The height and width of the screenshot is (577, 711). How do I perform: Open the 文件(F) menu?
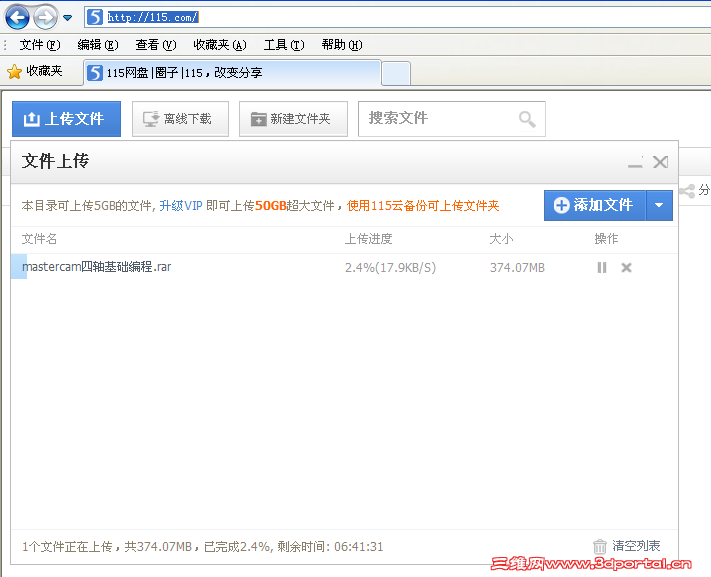pyautogui.click(x=39, y=45)
